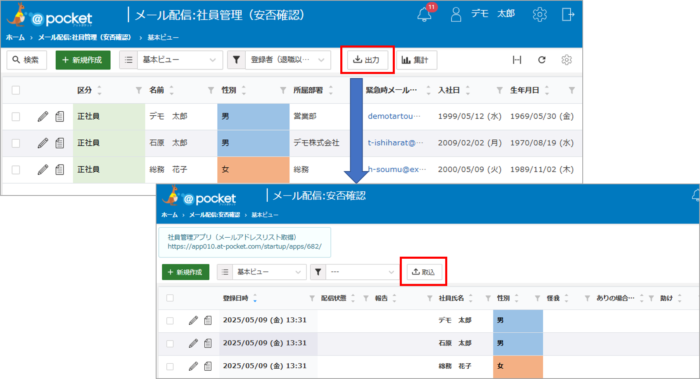Select all rows with the upper header checkbox
Viewport: 700px width, 379px height.
[16, 90]
